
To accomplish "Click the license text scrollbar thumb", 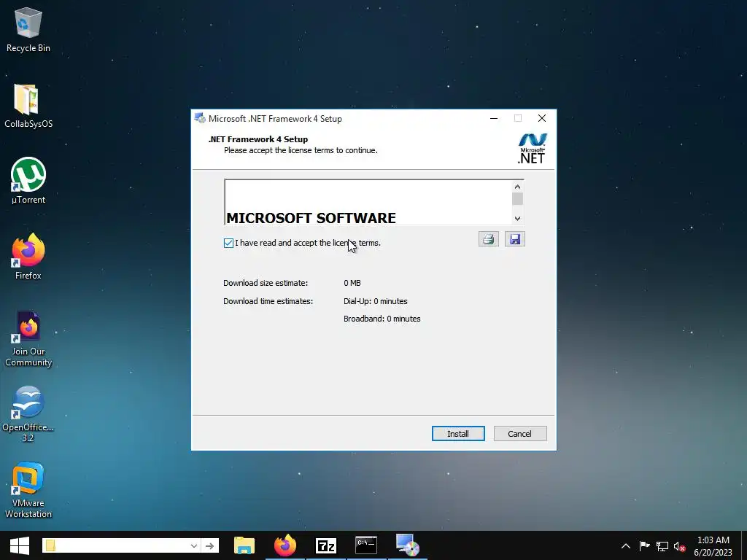I will pyautogui.click(x=517, y=199).
